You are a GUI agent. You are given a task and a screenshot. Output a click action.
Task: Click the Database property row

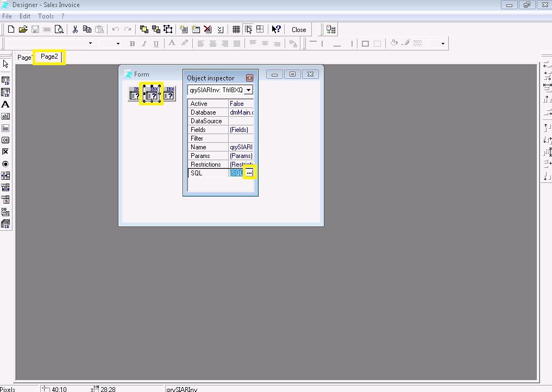tap(221, 112)
